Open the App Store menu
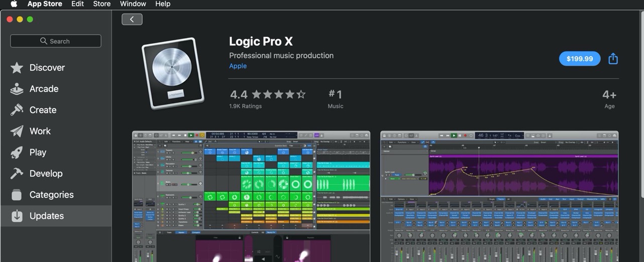This screenshot has width=644, height=262. pos(46,4)
